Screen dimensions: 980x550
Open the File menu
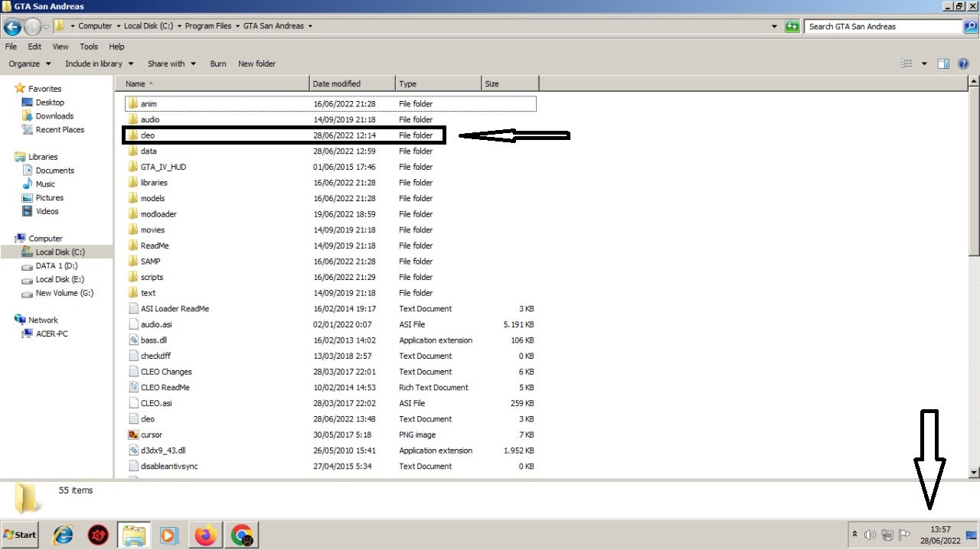[x=11, y=47]
